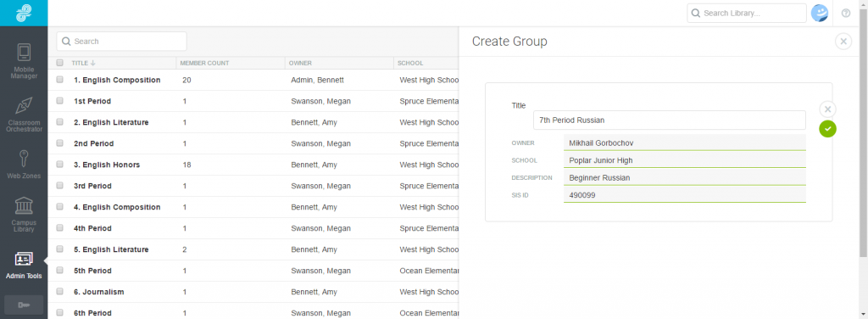Check the 4. English Composition row checkbox
The image size is (868, 319).
click(x=60, y=206)
